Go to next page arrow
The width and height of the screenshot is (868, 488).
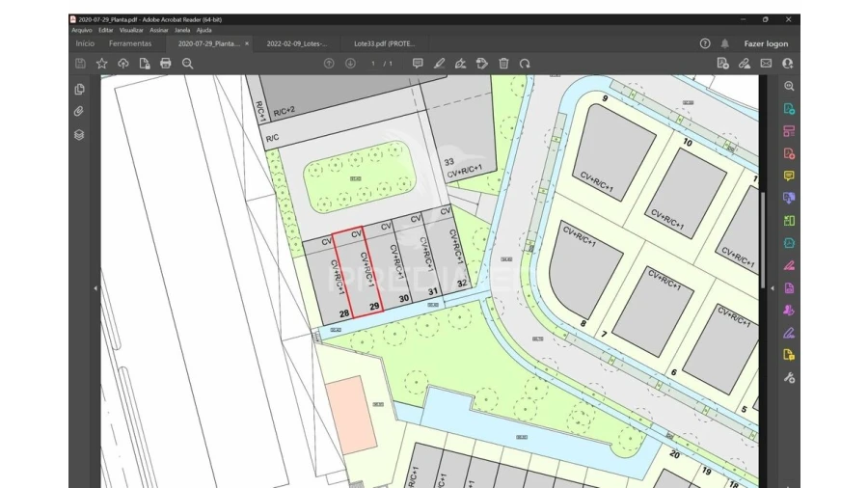pyautogui.click(x=350, y=64)
